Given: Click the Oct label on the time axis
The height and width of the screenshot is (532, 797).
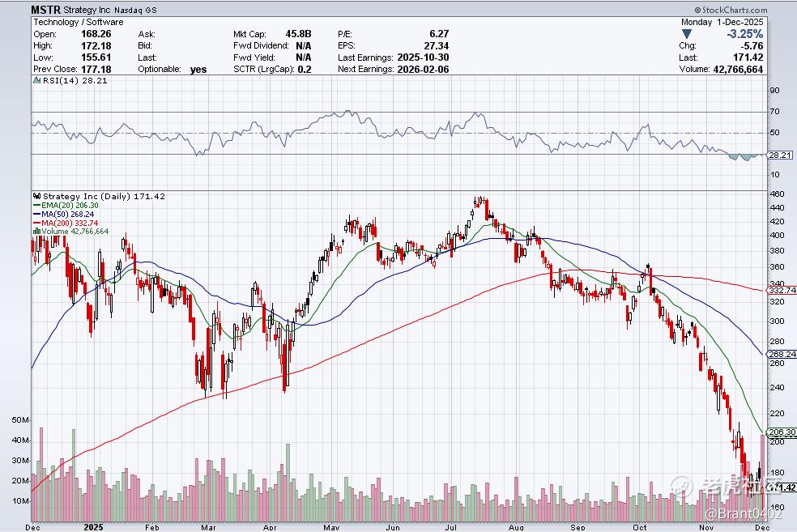Looking at the screenshot, I should [x=640, y=527].
